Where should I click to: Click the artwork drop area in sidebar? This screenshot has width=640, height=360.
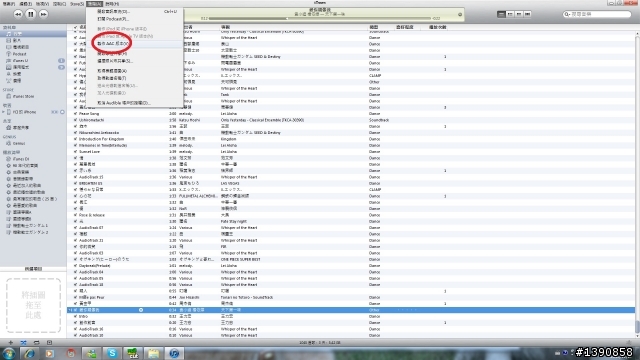33,305
